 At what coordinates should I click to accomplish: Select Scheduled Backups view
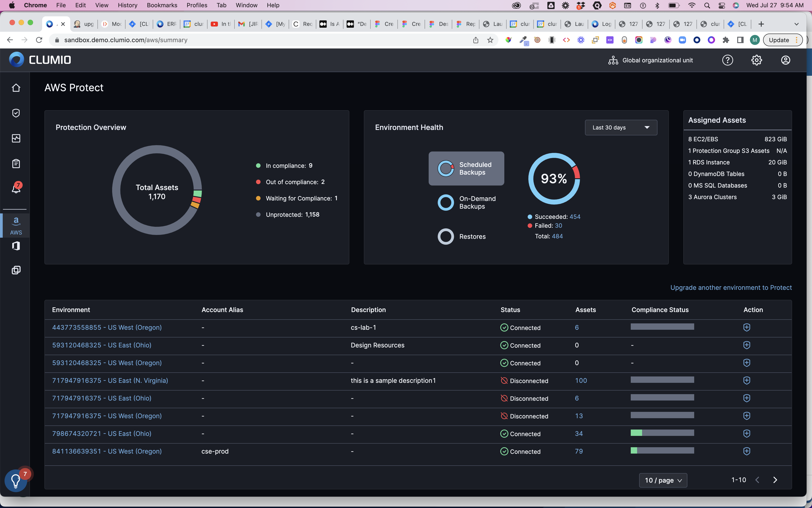(466, 168)
